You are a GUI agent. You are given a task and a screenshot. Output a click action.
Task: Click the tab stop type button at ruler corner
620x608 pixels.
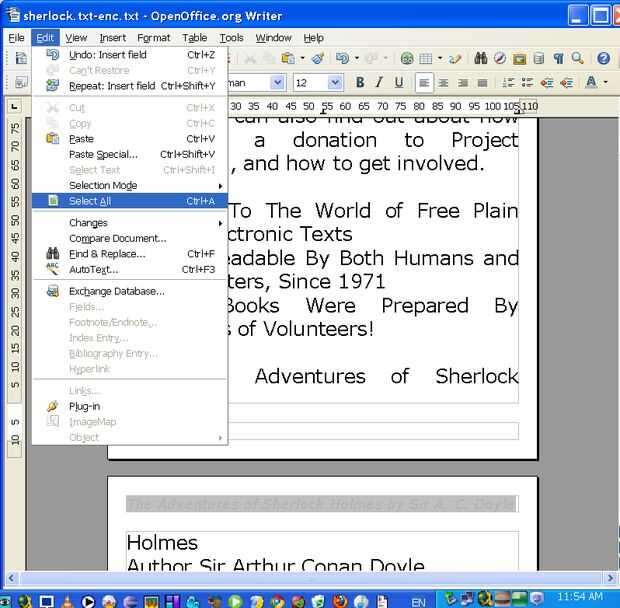pyautogui.click(x=14, y=106)
